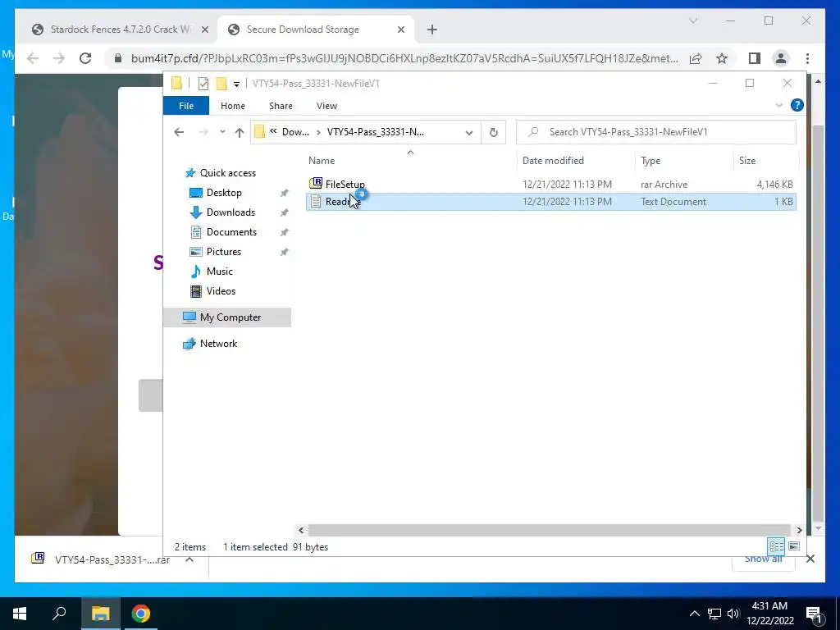Go forward in File Explorer
The height and width of the screenshot is (630, 840).
coord(203,132)
